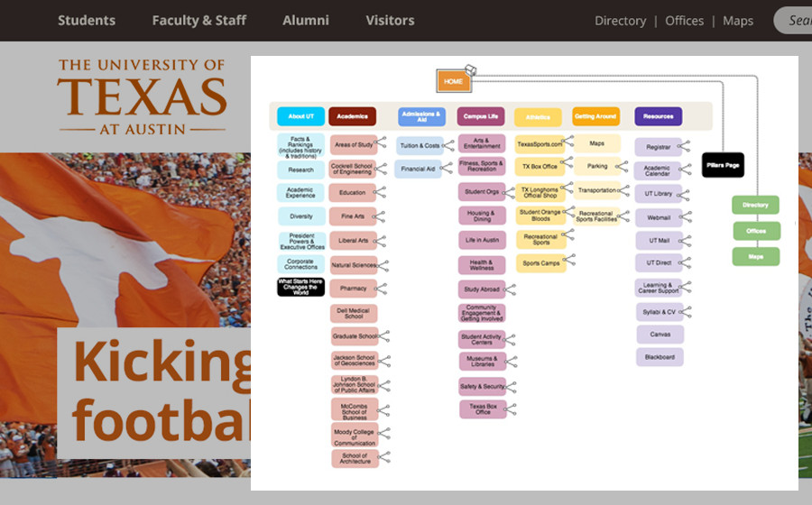Click the University of Texas at Austin logo
This screenshot has height=505, width=812.
[142, 96]
